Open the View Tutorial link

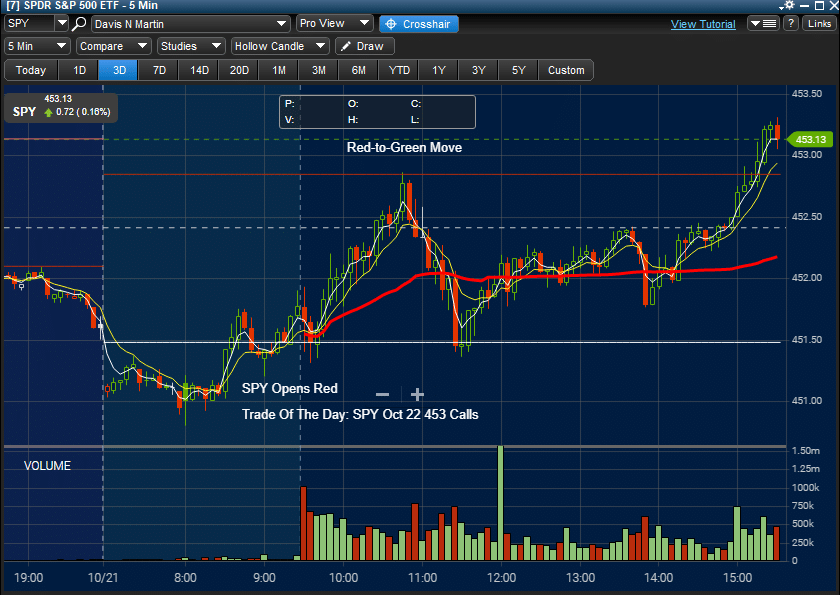coord(703,24)
